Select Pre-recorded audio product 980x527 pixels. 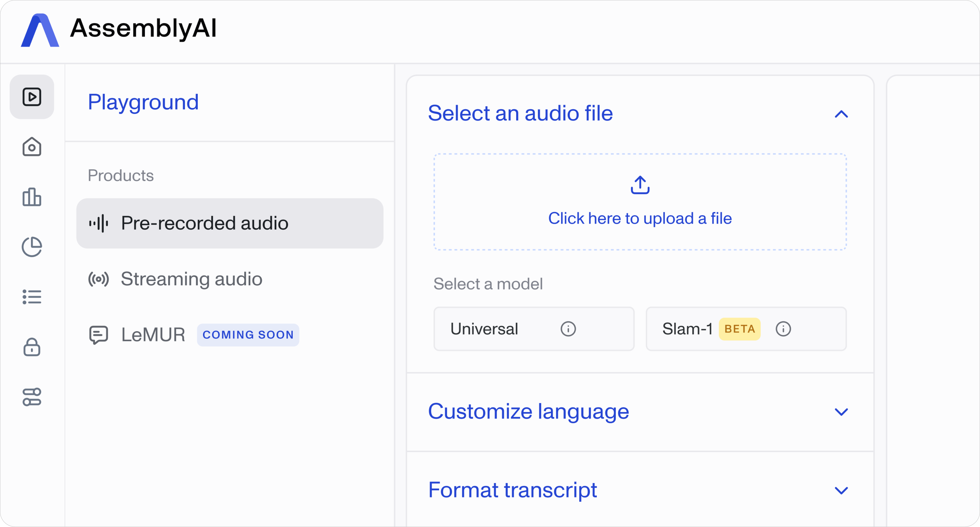coord(230,223)
